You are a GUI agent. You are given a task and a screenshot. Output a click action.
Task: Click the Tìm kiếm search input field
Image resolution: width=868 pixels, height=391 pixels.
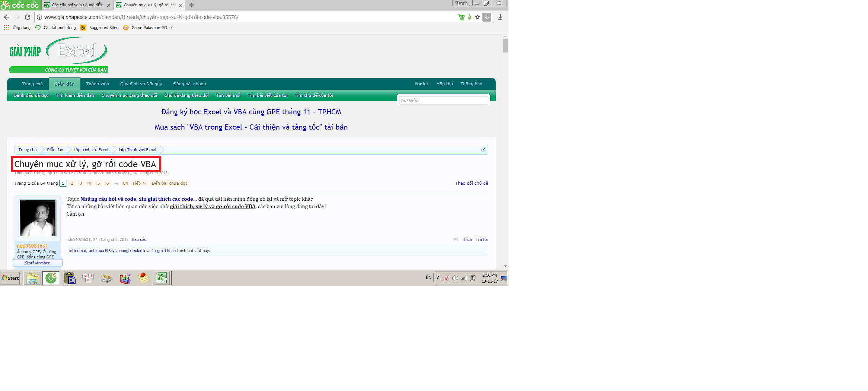point(443,101)
